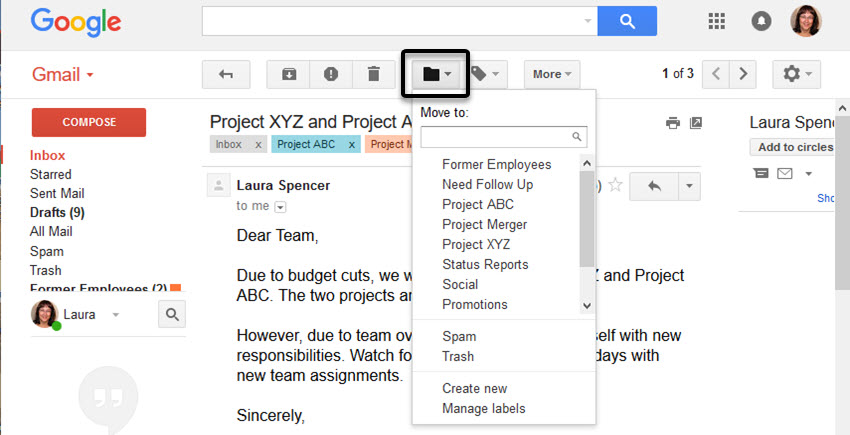Click the Hangouts chat icon in contact card
The width and height of the screenshot is (850, 435).
pyautogui.click(x=761, y=174)
